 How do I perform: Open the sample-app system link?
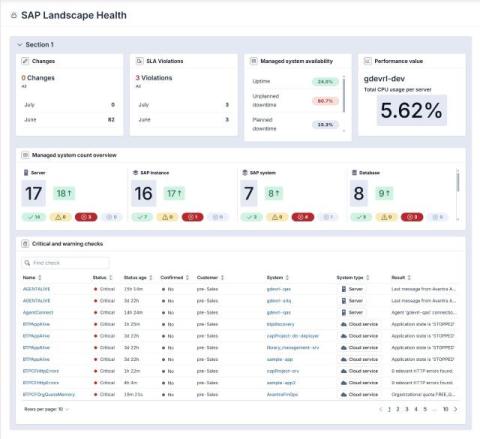280,359
